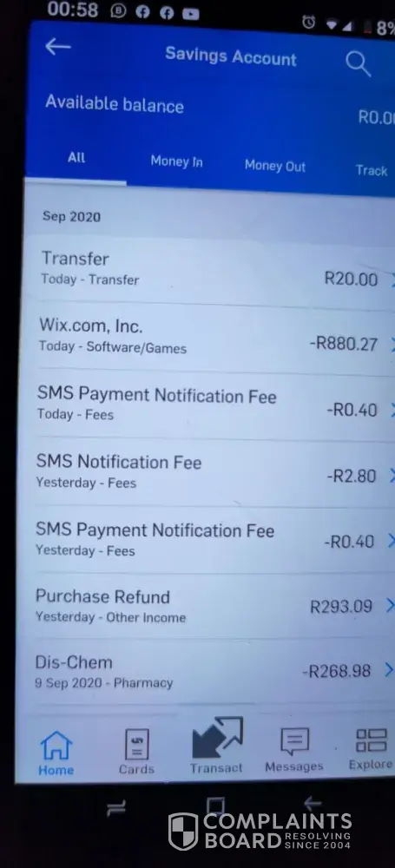Viewport: 395px width, 868px height.
Task: Tap the alarm clock status bar icon
Action: pos(308,23)
